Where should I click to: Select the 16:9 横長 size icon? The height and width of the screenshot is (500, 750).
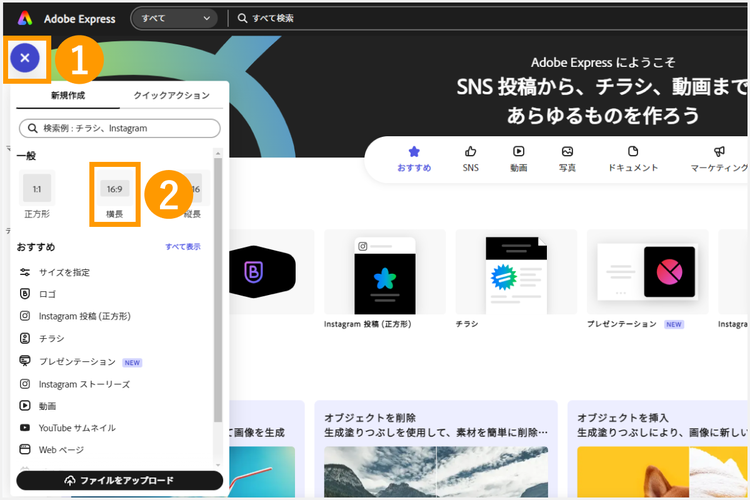pos(114,189)
